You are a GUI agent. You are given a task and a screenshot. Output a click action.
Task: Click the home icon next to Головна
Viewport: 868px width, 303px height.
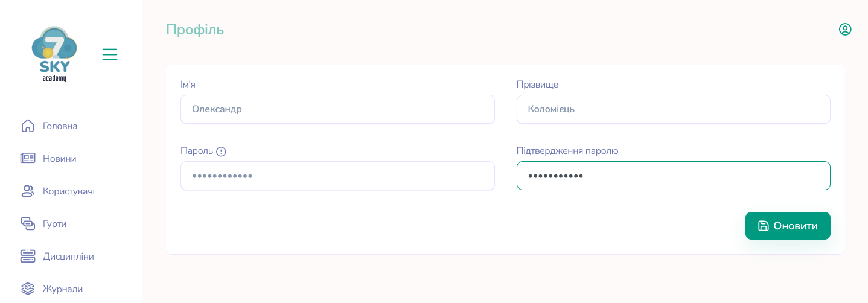(x=28, y=126)
